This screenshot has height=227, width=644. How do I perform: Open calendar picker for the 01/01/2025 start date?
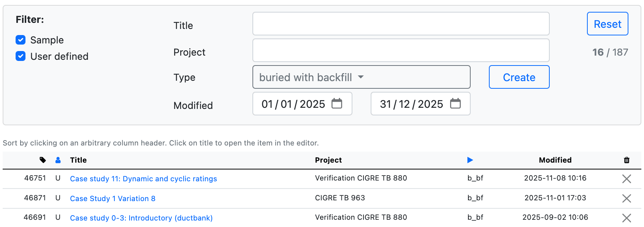337,104
